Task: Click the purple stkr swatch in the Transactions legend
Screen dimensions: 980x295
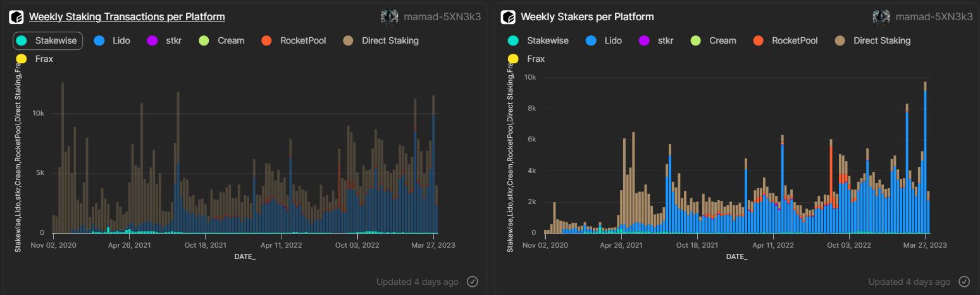Action: (152, 40)
